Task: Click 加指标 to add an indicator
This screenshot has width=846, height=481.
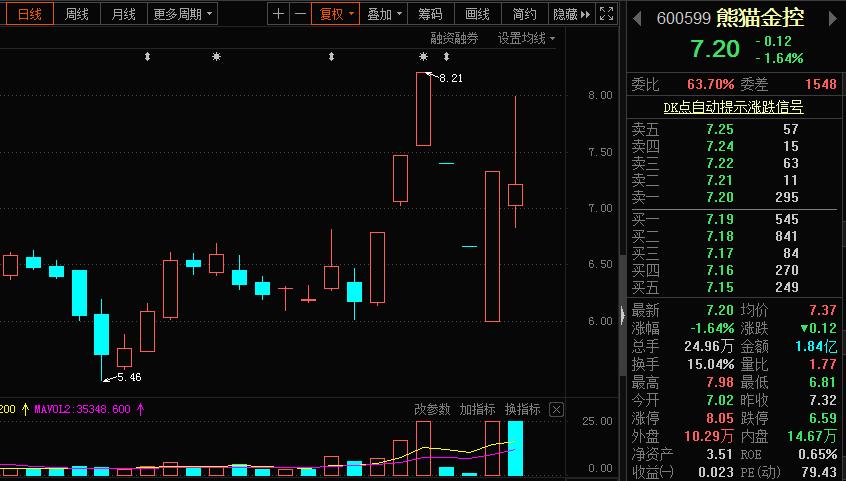Action: [477, 410]
